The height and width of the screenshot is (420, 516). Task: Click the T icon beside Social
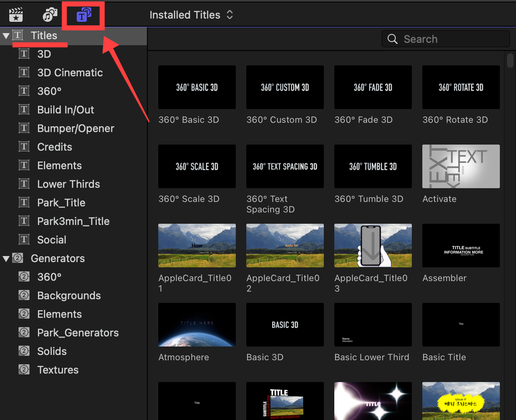click(24, 239)
